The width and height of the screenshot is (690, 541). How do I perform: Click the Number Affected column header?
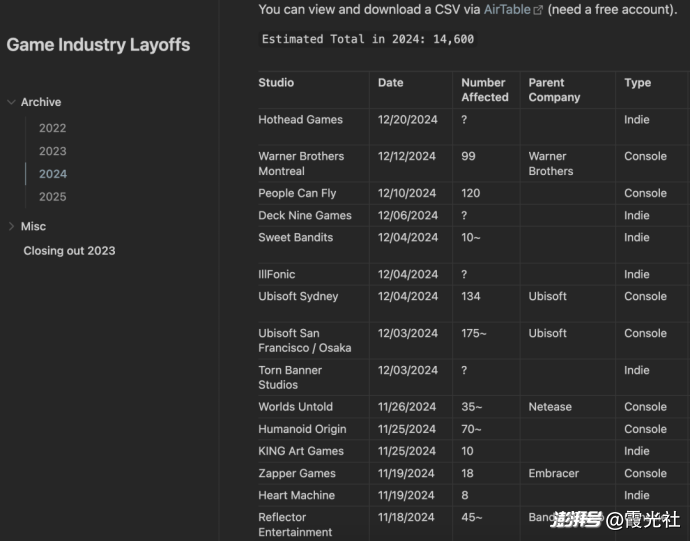(485, 90)
